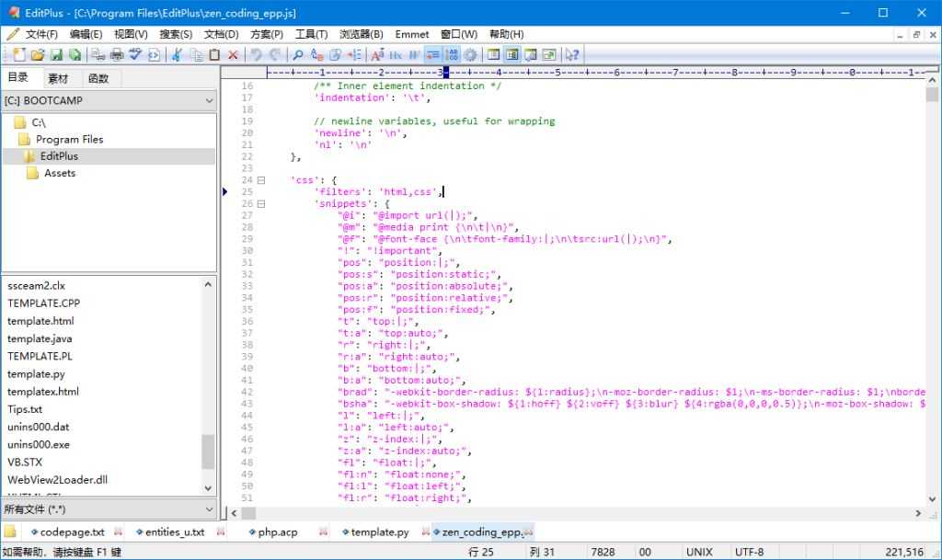Click the Paste icon in the toolbar
Image resolution: width=942 pixels, height=560 pixels.
coord(213,54)
